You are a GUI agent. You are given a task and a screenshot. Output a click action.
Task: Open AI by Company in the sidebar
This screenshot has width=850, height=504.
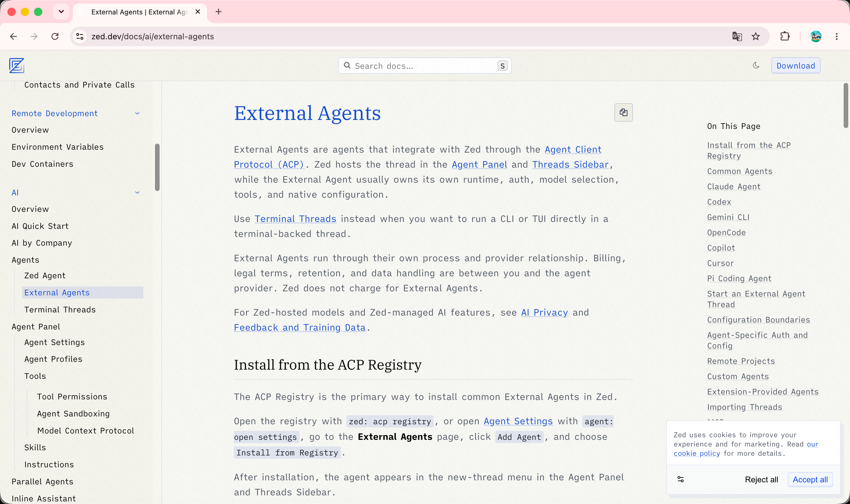click(x=42, y=243)
